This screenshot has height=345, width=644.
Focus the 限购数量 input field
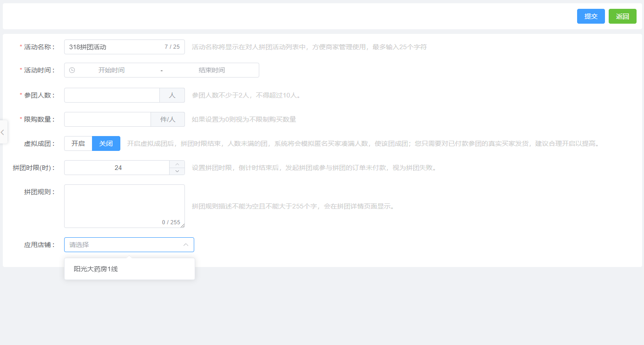click(x=107, y=119)
